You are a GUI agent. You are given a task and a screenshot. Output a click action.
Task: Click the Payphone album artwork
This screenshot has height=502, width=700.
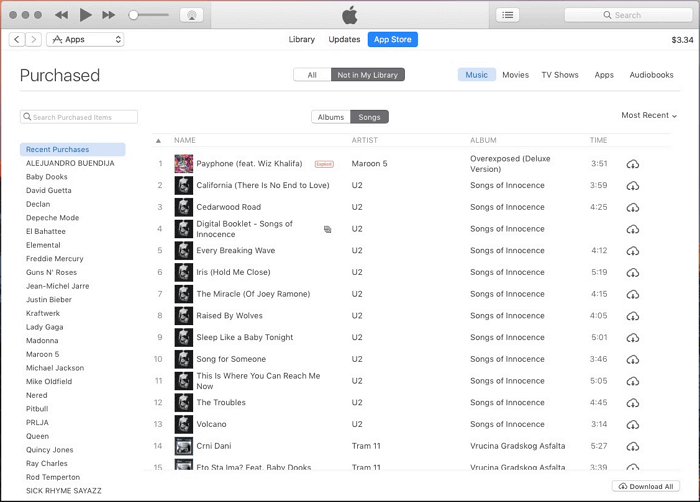(183, 163)
